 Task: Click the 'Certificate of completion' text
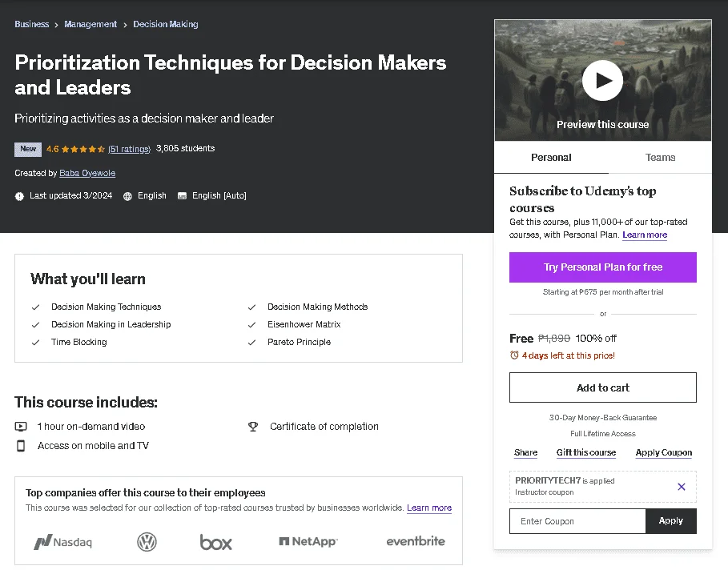324,426
